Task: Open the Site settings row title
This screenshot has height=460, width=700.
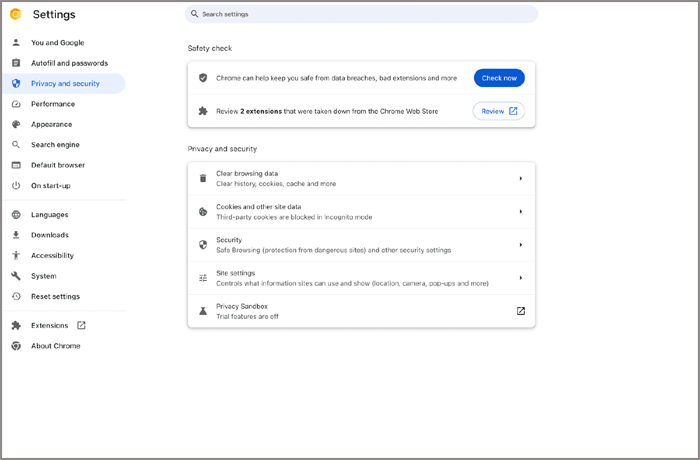Action: 236,273
